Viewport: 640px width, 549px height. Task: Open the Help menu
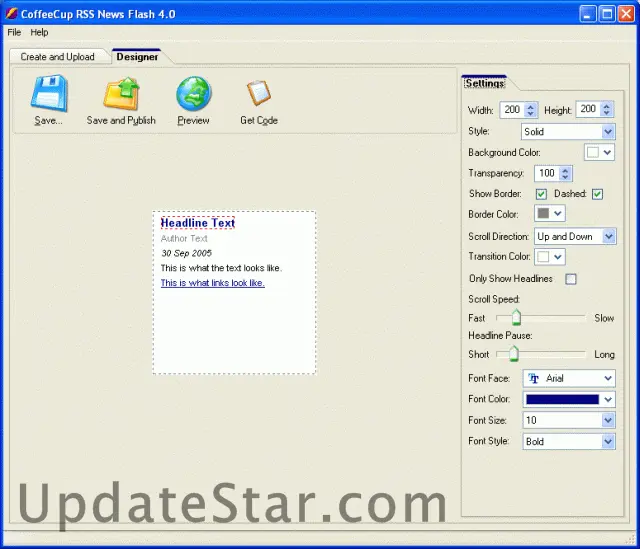coord(39,33)
